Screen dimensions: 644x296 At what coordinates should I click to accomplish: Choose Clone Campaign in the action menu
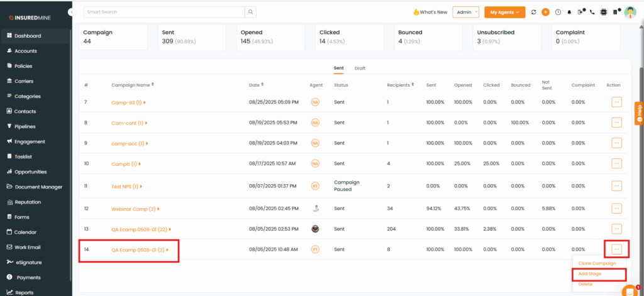[596, 263]
